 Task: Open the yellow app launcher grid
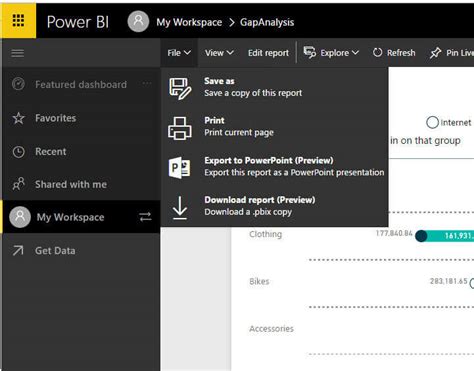(18, 21)
